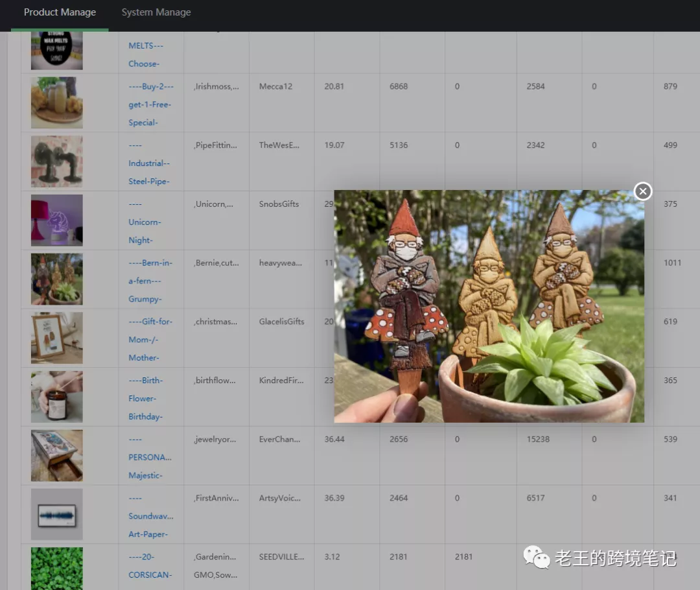Close the enlarged image preview

642,191
